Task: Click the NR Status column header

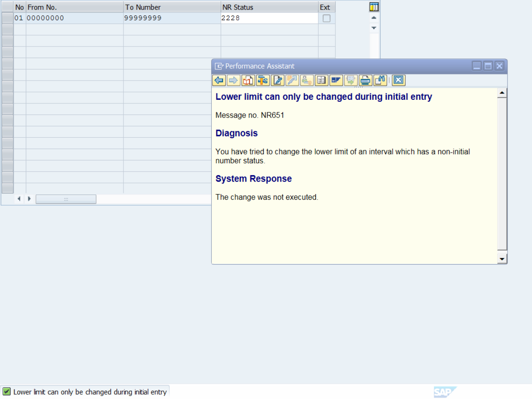Action: pyautogui.click(x=270, y=7)
